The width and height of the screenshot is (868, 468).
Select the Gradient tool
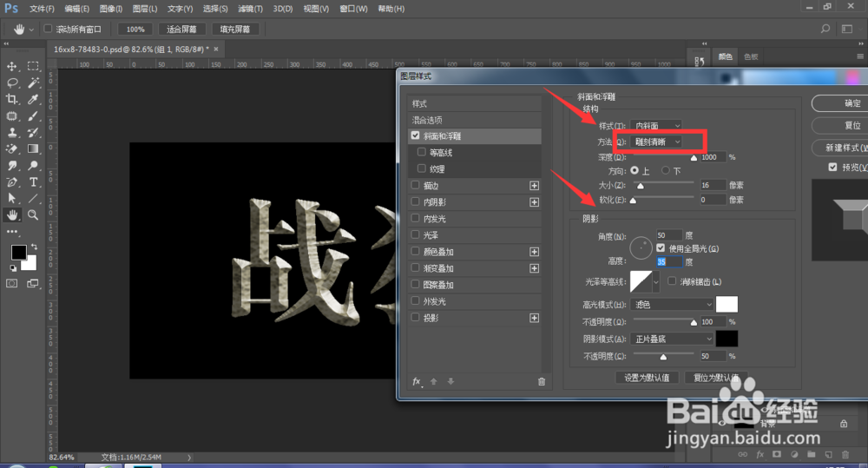[33, 149]
